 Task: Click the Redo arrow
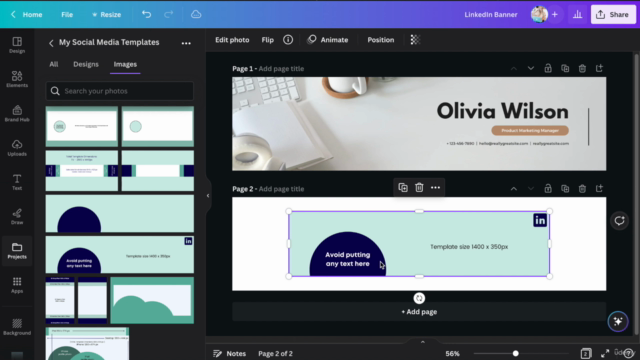[169, 14]
